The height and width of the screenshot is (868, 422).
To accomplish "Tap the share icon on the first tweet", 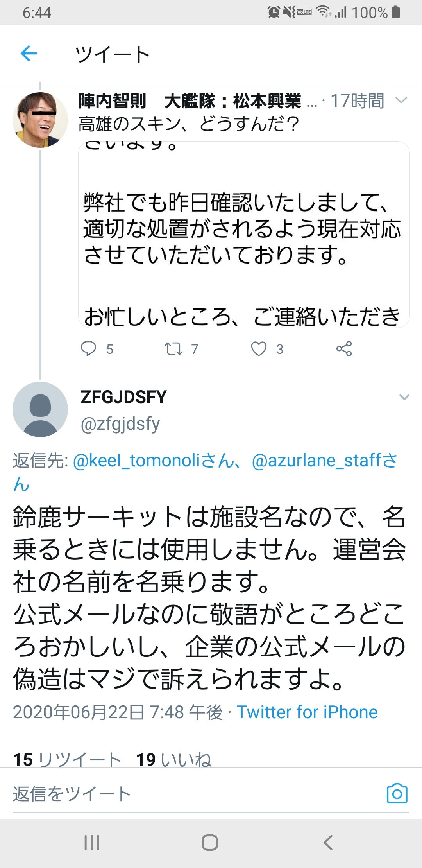I will pos(344,349).
